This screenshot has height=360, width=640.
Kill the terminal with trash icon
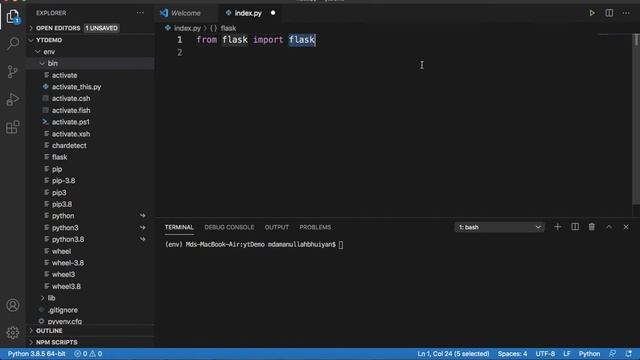point(591,227)
